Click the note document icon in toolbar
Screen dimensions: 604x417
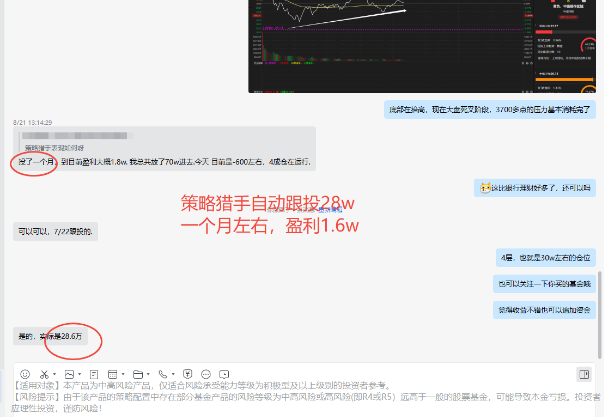pos(93,373)
